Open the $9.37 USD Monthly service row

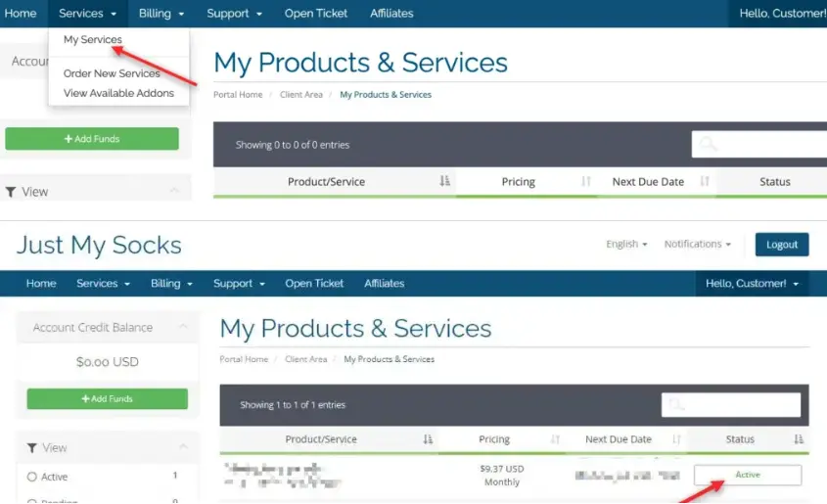tap(501, 476)
